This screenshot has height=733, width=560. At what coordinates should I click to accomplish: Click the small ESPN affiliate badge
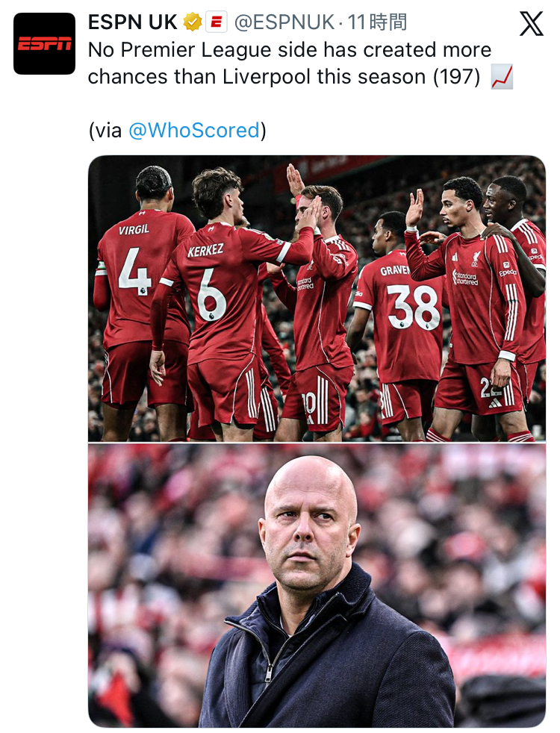point(216,22)
